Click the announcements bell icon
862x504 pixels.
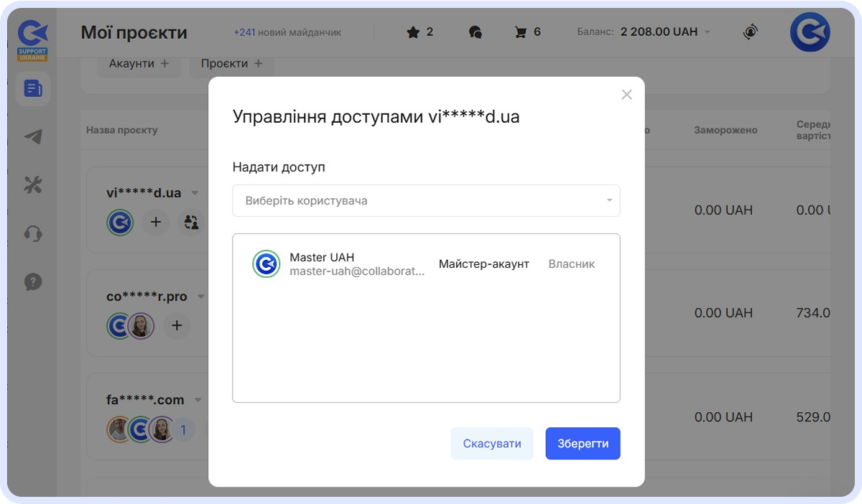tap(751, 32)
